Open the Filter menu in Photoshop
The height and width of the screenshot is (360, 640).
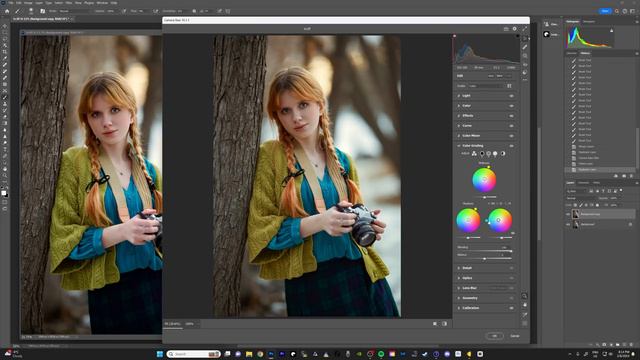pos(69,2)
